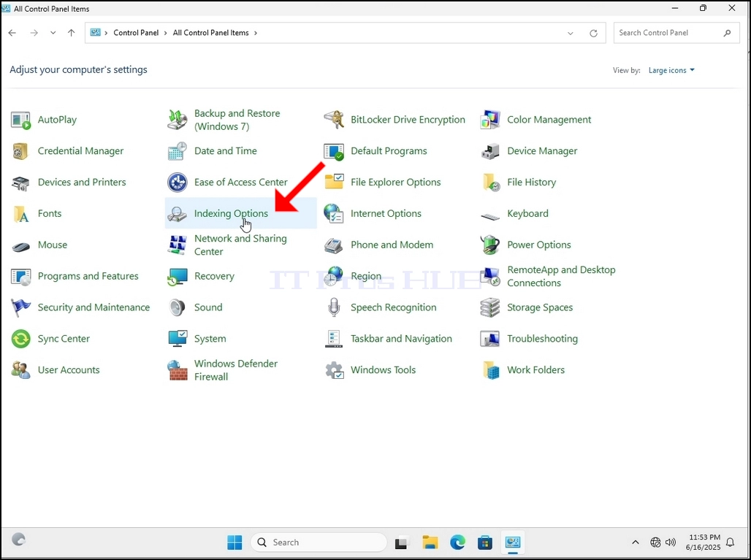Open Date and Time icon

tap(178, 151)
